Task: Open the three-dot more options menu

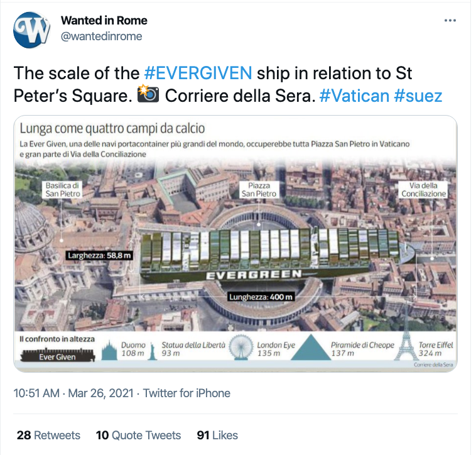Action: pyautogui.click(x=450, y=20)
